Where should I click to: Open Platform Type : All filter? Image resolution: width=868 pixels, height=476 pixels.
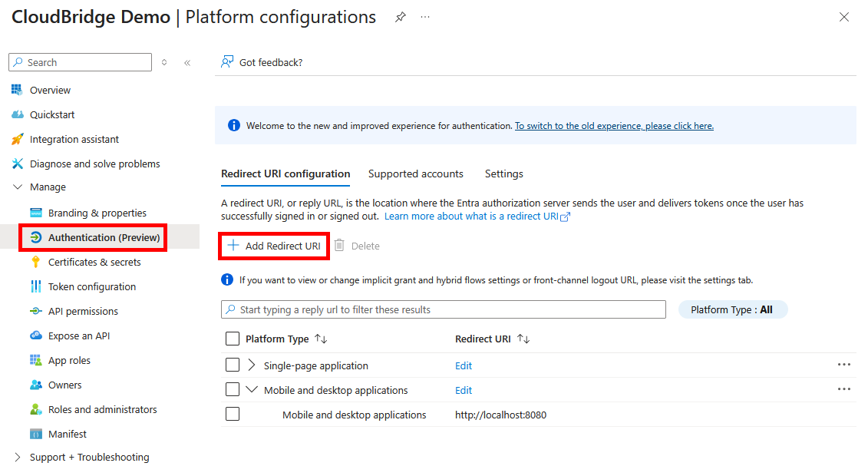point(732,309)
